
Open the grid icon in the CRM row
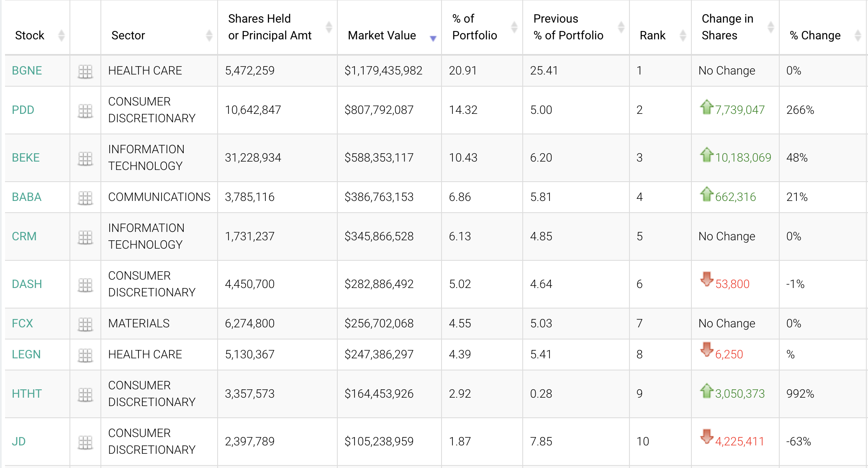click(x=85, y=237)
